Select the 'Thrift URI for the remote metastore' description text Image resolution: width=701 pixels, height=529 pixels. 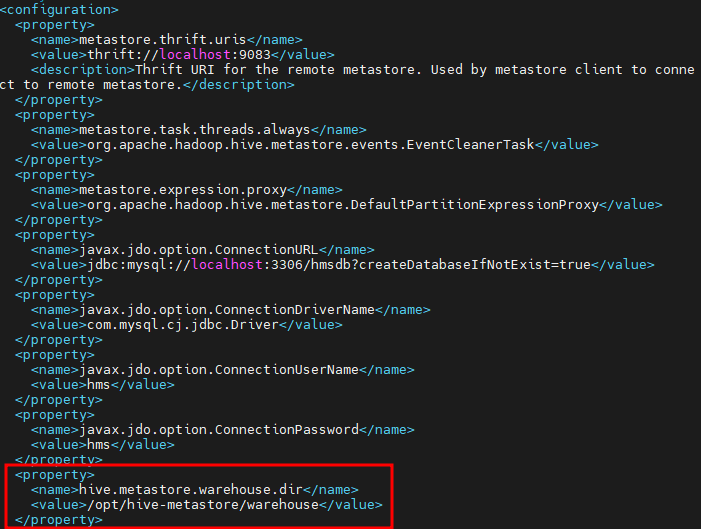pos(277,70)
